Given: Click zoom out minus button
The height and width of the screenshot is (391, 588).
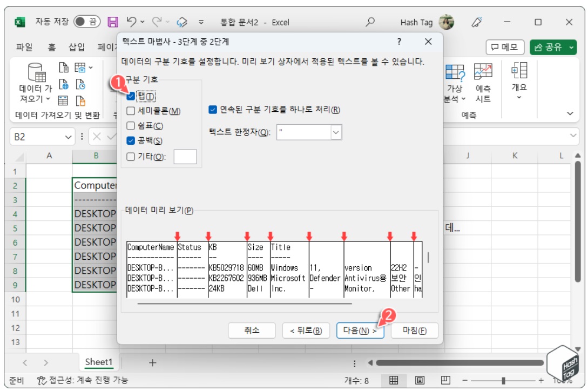Looking at the screenshot, I should [x=465, y=380].
